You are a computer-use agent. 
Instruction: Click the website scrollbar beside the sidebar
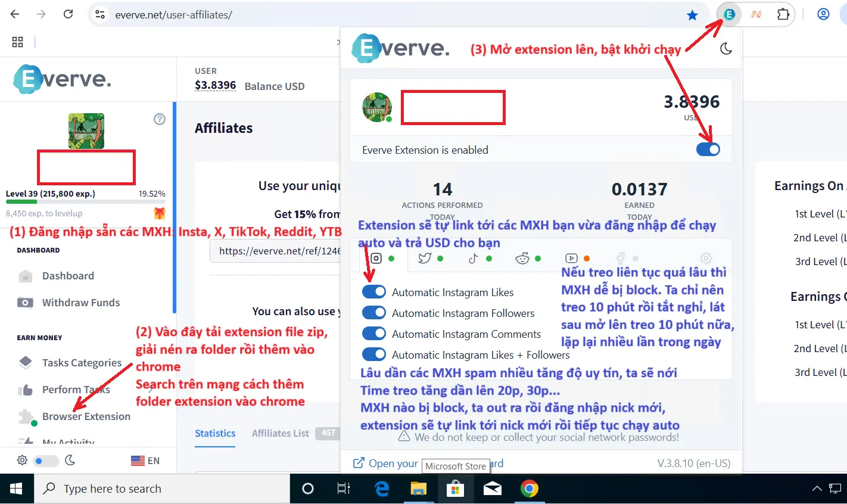point(175,207)
